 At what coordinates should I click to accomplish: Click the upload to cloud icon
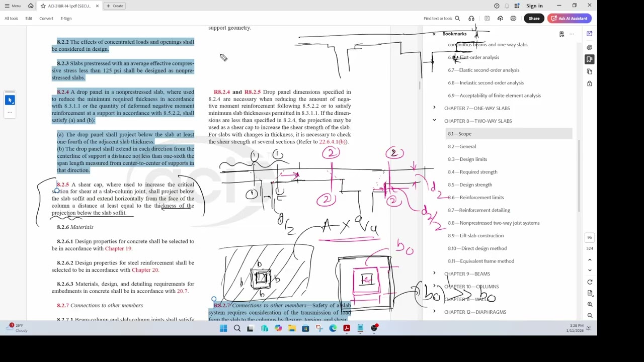[x=500, y=18]
